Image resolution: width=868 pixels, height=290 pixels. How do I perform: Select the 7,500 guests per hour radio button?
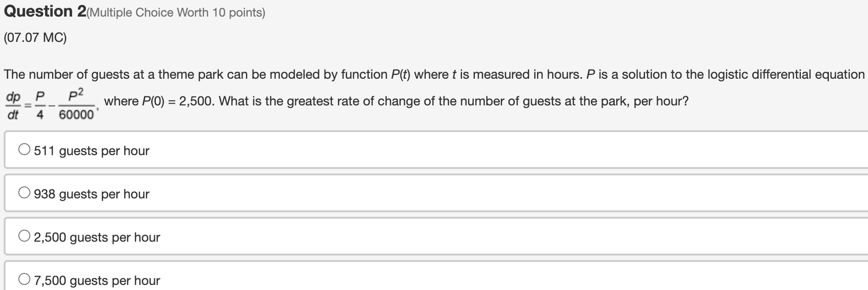click(x=23, y=278)
